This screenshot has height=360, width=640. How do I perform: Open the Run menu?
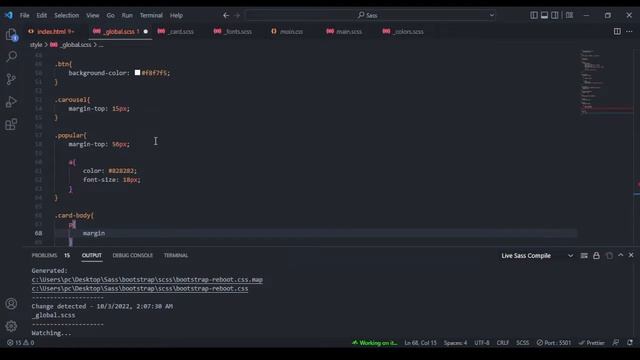127,15
